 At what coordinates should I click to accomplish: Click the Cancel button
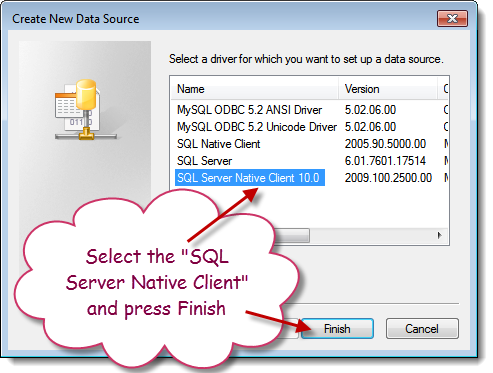tap(422, 329)
